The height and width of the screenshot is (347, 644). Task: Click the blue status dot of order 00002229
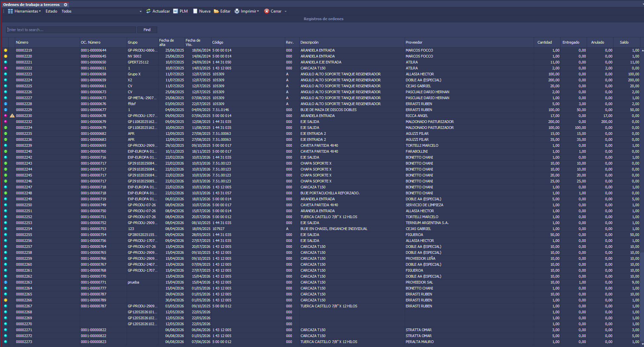tap(6, 110)
